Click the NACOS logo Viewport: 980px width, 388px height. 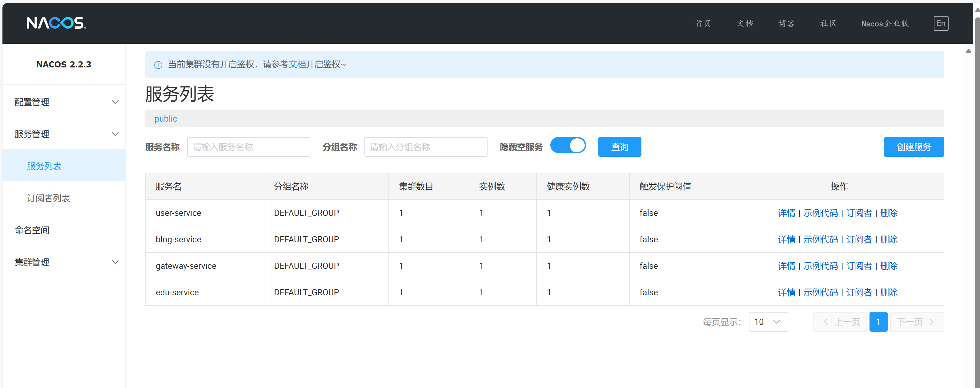click(x=56, y=23)
